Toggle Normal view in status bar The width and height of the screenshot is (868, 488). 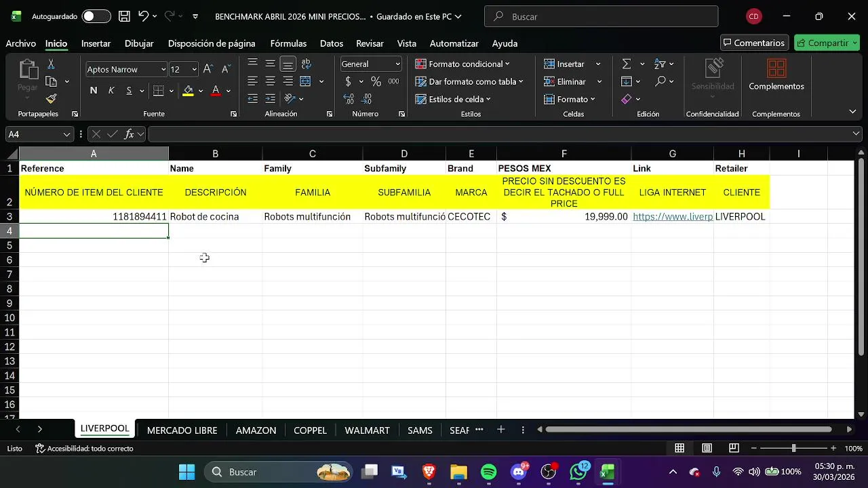(679, 448)
